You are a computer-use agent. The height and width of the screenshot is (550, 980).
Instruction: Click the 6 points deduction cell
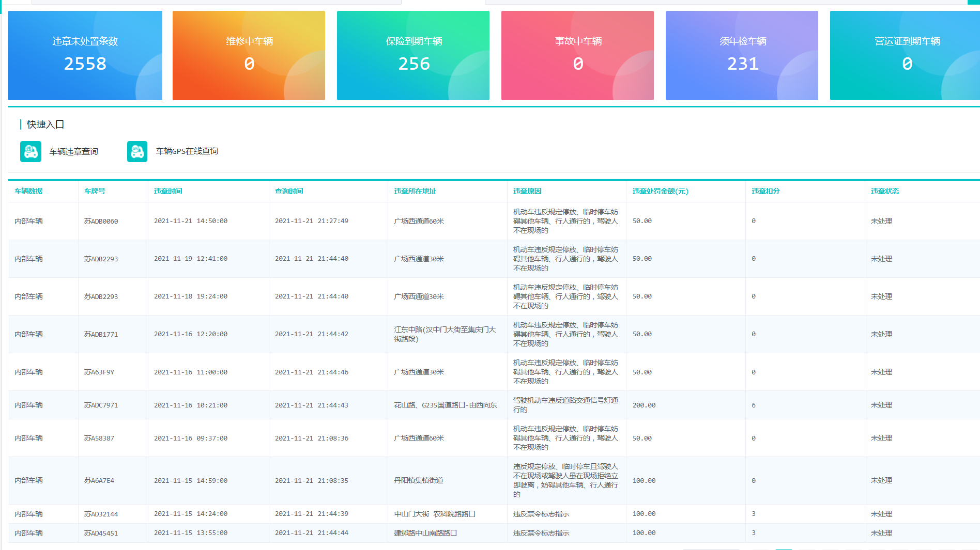pyautogui.click(x=754, y=405)
